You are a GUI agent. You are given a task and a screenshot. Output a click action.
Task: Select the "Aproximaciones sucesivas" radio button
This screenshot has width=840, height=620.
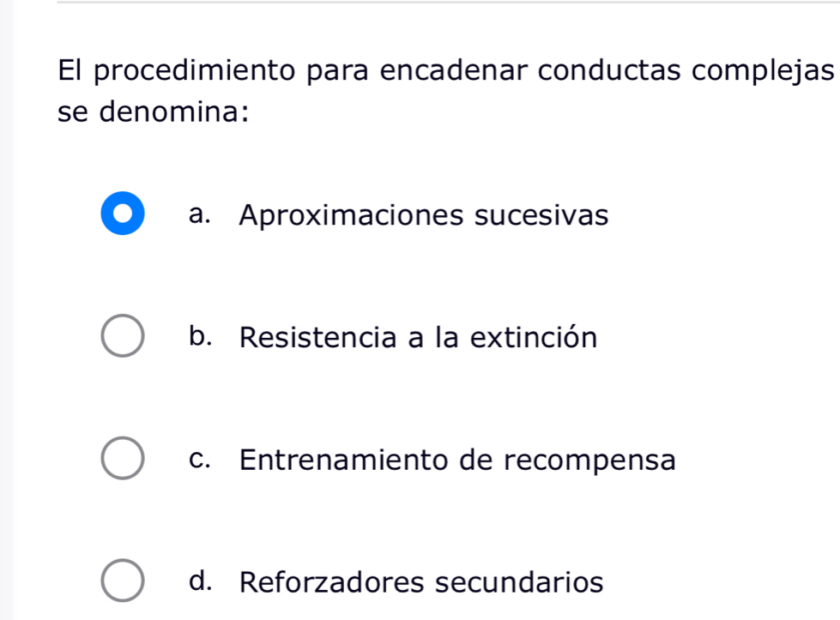click(123, 214)
